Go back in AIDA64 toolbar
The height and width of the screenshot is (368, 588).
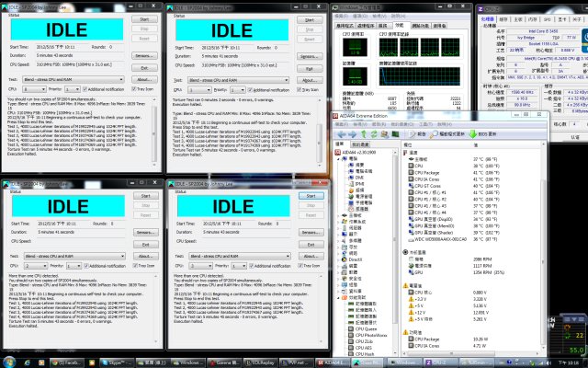[x=341, y=134]
